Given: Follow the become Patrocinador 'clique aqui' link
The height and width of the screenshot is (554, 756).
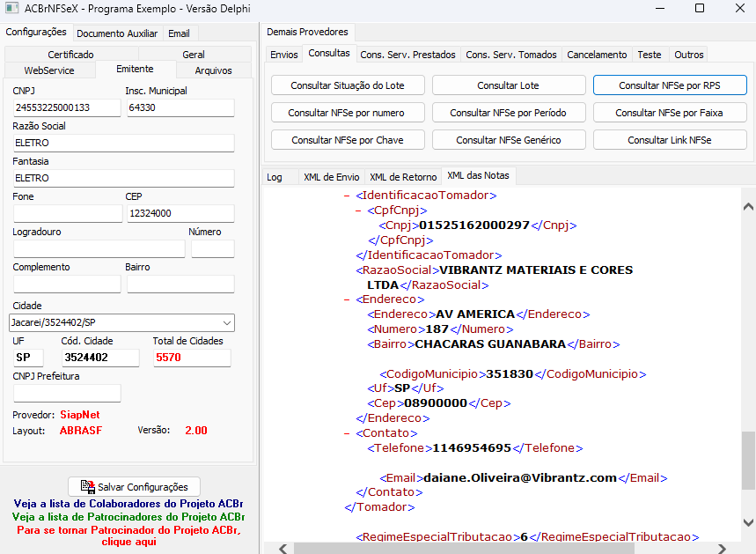Looking at the screenshot, I should [x=128, y=536].
